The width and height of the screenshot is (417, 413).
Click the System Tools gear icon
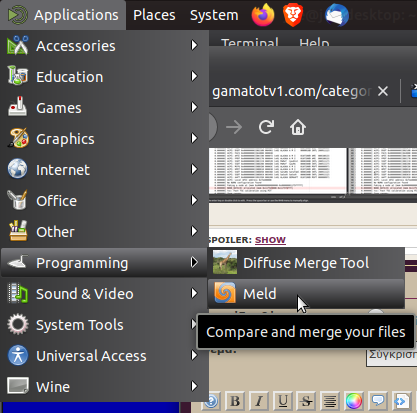tap(18, 324)
